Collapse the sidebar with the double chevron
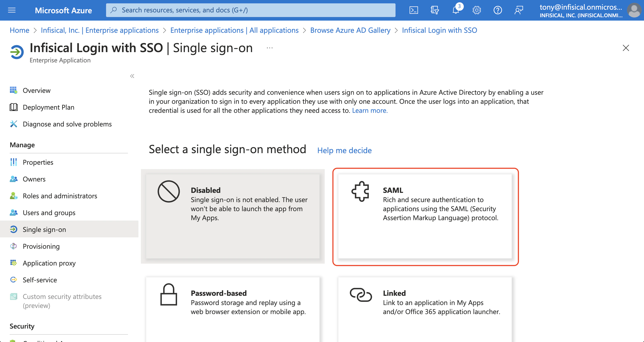644x342 pixels. [x=132, y=76]
